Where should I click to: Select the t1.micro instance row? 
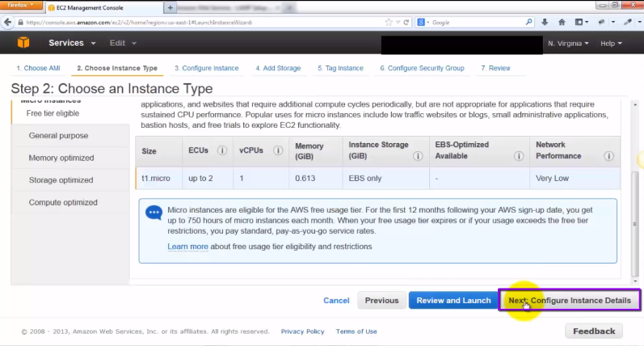[x=378, y=179]
